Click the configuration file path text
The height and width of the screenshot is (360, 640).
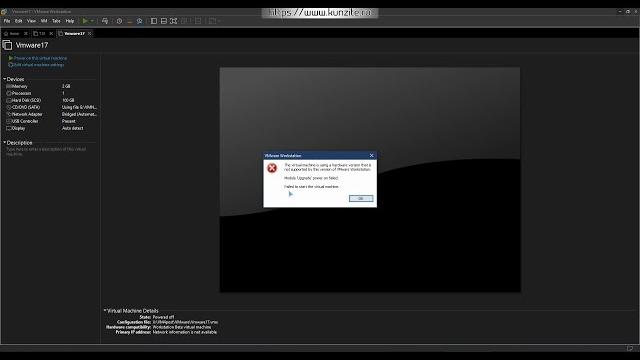pos(185,322)
